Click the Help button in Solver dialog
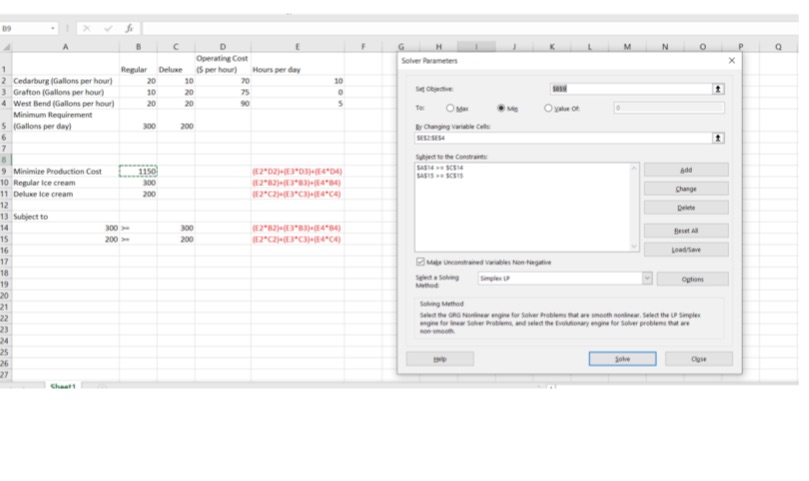The height and width of the screenshot is (481, 809). point(440,359)
